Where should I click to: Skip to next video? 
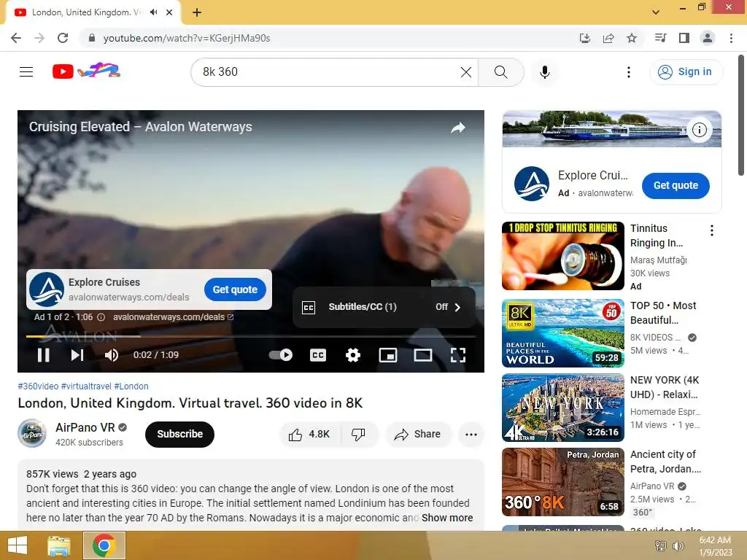(x=77, y=355)
